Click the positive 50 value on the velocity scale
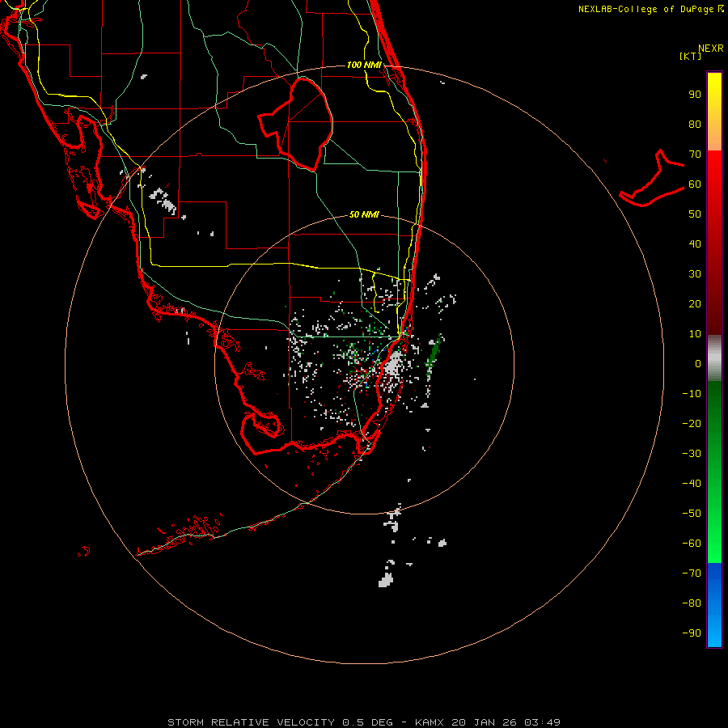 coord(695,214)
